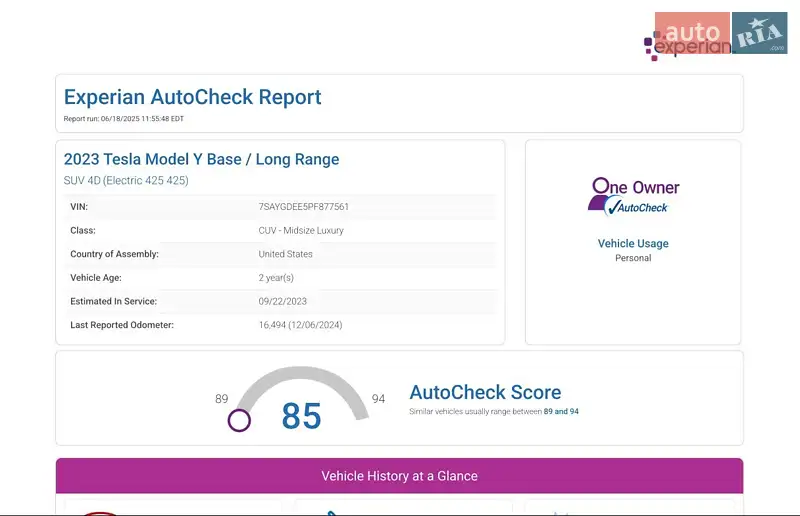Viewport: 800px width, 516px height.
Task: Click the VIN number 7SAYGDEE5PF877561
Action: point(303,207)
